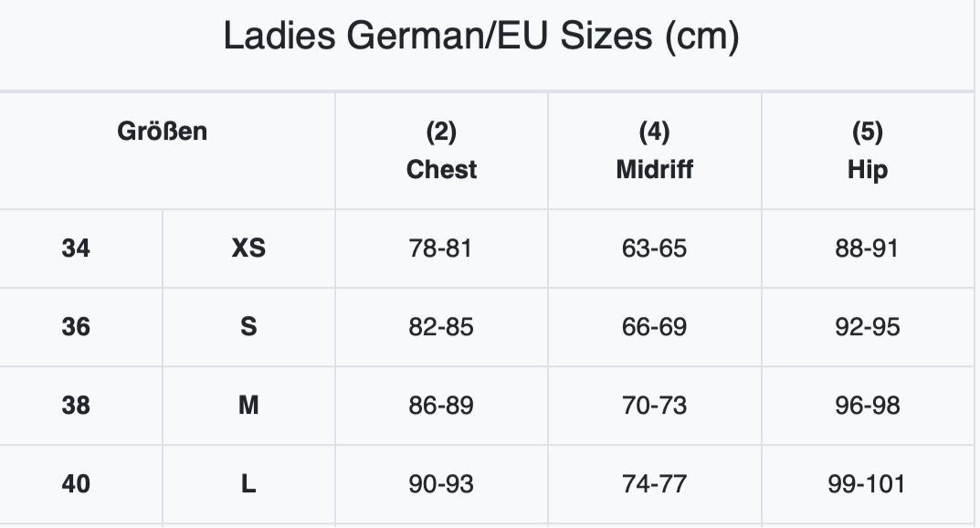This screenshot has width=980, height=528.
Task: Select size 36 cell
Action: [x=76, y=327]
